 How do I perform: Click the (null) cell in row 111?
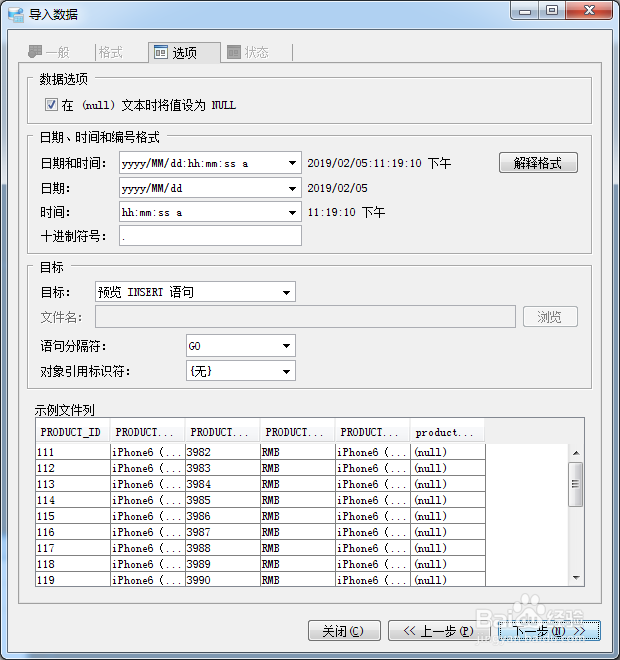click(x=447, y=452)
